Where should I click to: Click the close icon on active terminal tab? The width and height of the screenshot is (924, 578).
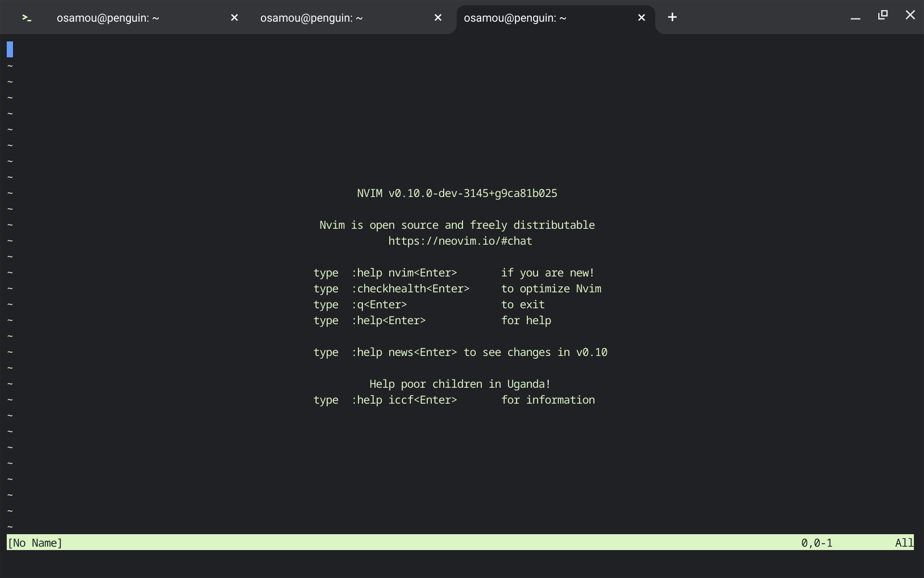click(641, 17)
